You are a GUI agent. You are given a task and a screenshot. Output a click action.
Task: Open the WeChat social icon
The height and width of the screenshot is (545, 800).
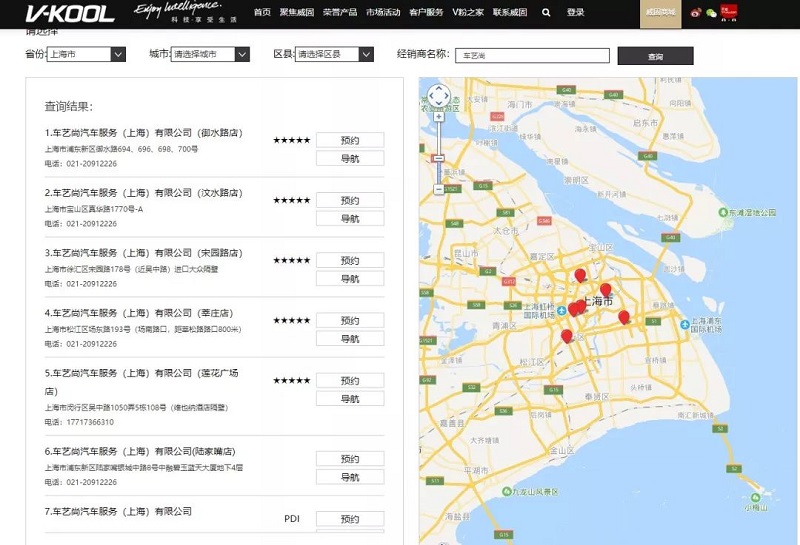[x=711, y=13]
